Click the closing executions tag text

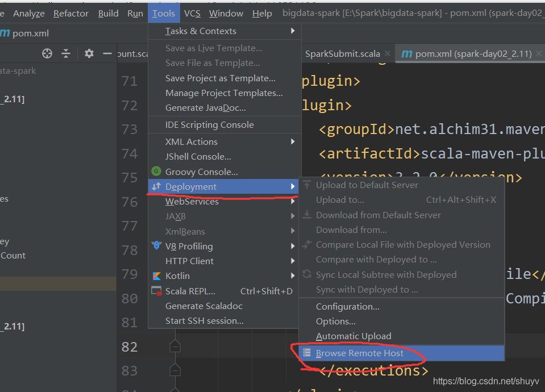tap(373, 371)
